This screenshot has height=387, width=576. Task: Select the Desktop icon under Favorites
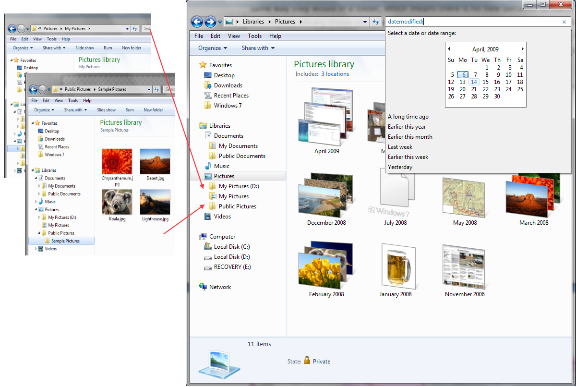(x=208, y=75)
